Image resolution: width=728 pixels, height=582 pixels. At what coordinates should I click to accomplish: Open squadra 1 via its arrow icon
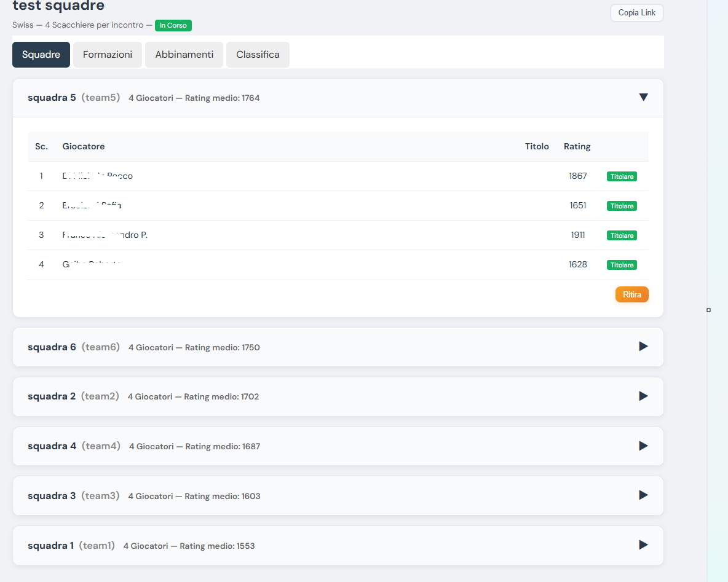coord(643,545)
